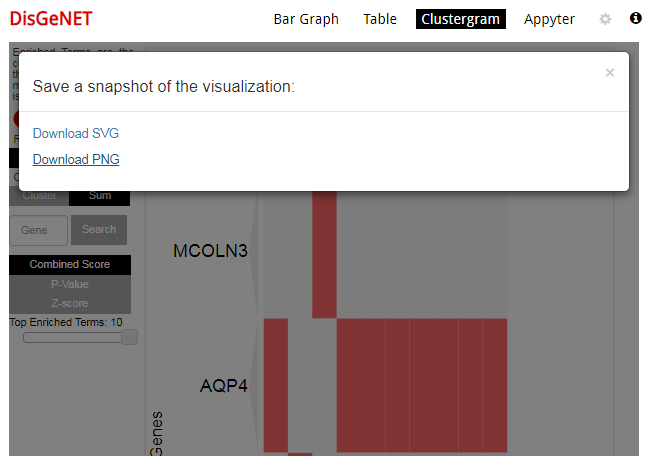Select Z-score ranking option
The width and height of the screenshot is (665, 456).
[69, 303]
